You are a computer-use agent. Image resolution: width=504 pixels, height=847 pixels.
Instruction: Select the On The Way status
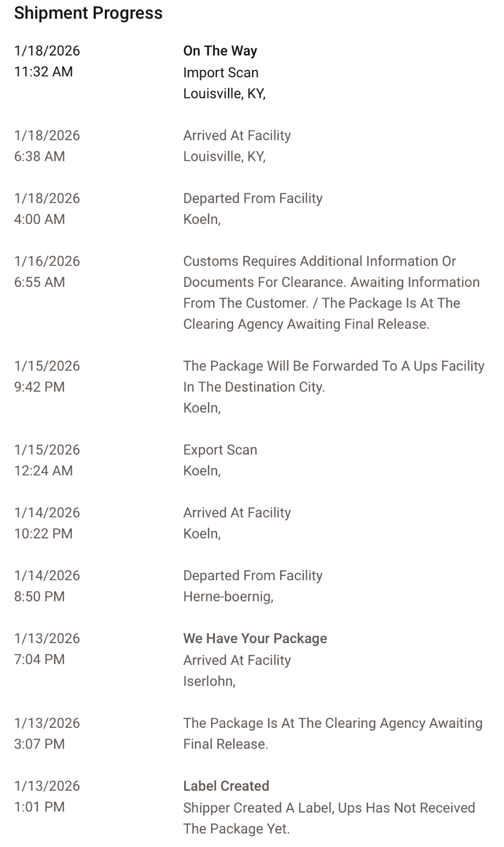(220, 51)
